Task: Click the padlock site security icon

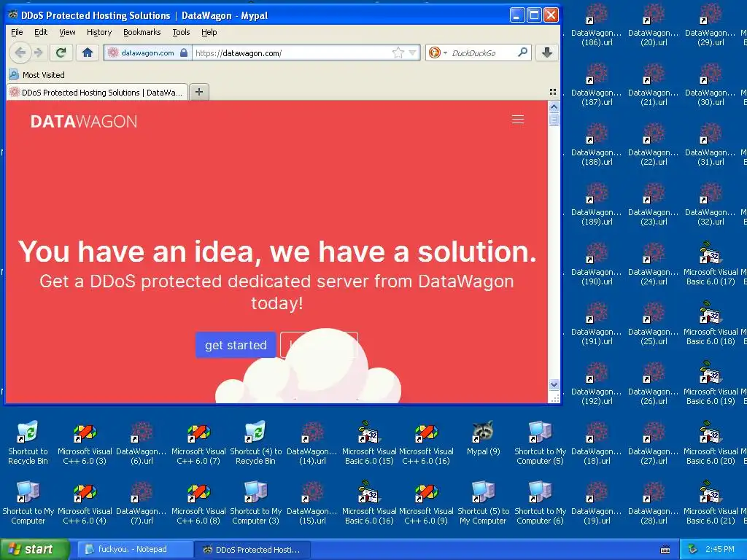Action: click(x=184, y=52)
